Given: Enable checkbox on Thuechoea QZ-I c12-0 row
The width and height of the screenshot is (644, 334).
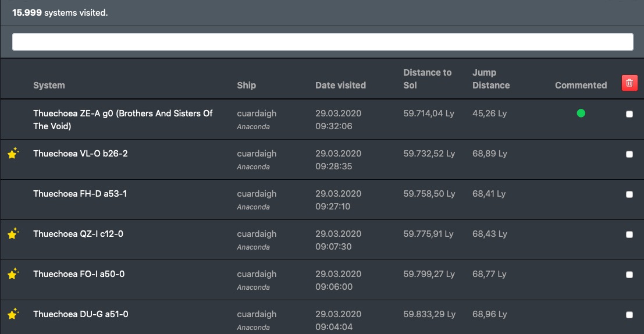Looking at the screenshot, I should click(x=629, y=234).
